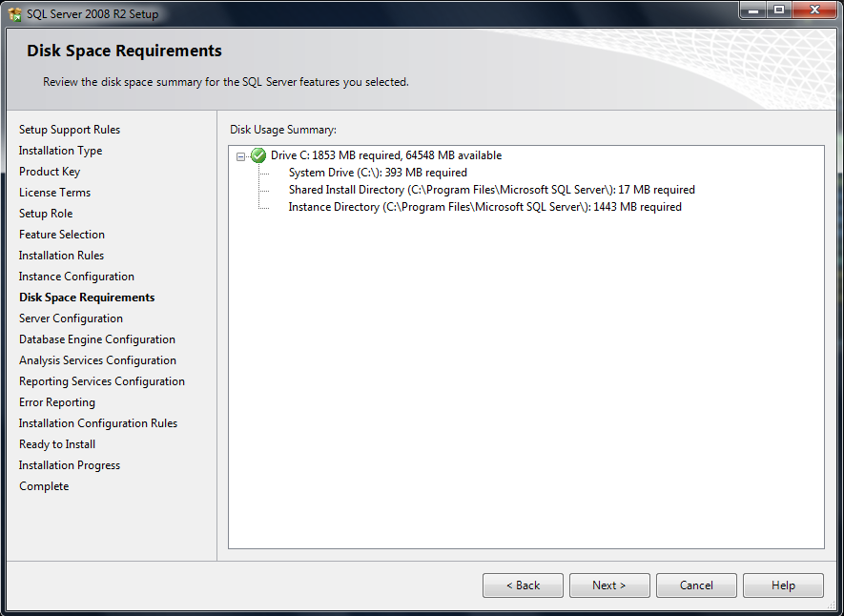Screen dimensions: 844x616
Task: Click 'Product Key' step in sidebar
Action: click(x=50, y=172)
